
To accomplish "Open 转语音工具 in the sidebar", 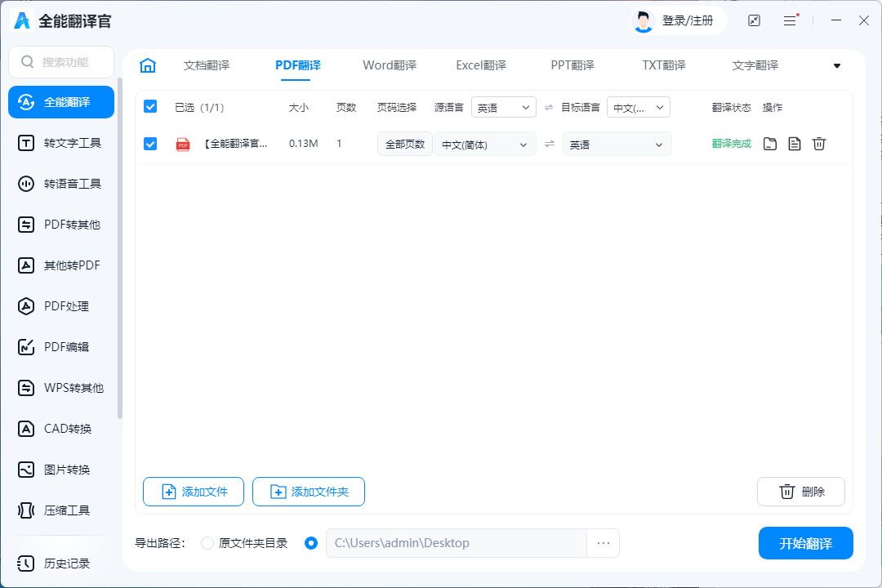I will [61, 184].
